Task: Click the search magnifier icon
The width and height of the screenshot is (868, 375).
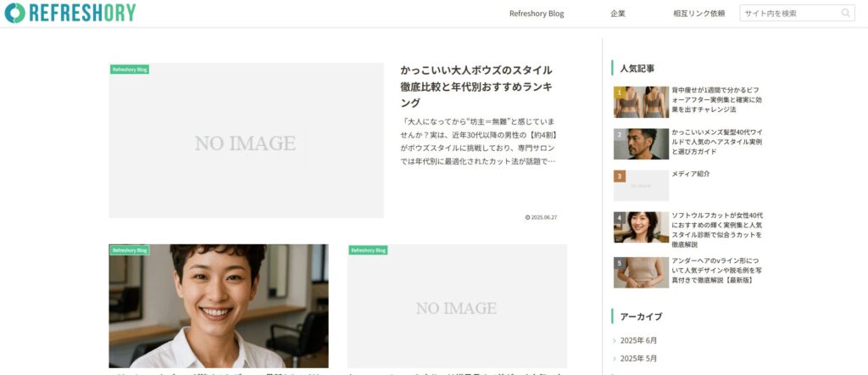Action: pos(846,13)
